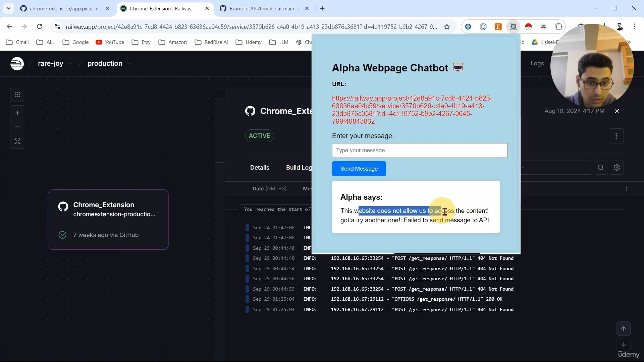
Task: Click the Chrome profile avatar icon
Action: (x=620, y=26)
